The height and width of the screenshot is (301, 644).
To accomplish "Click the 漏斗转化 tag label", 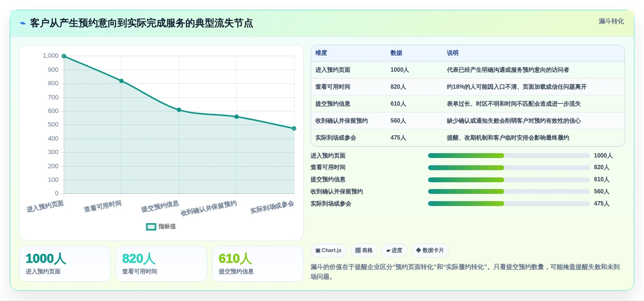I will (611, 21).
